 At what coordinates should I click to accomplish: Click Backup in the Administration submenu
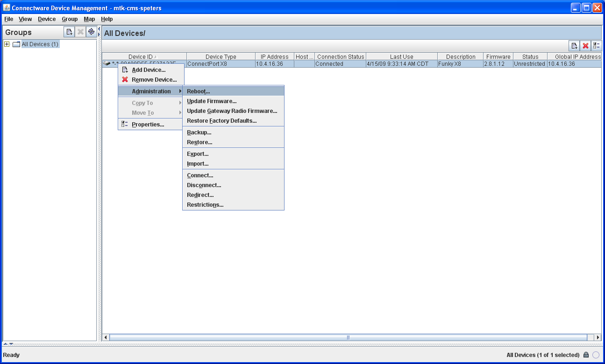coord(199,133)
